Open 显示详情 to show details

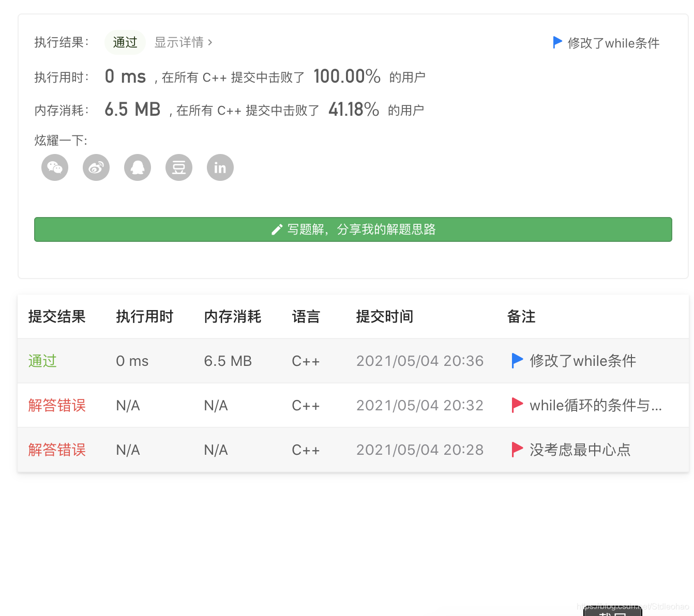point(183,42)
